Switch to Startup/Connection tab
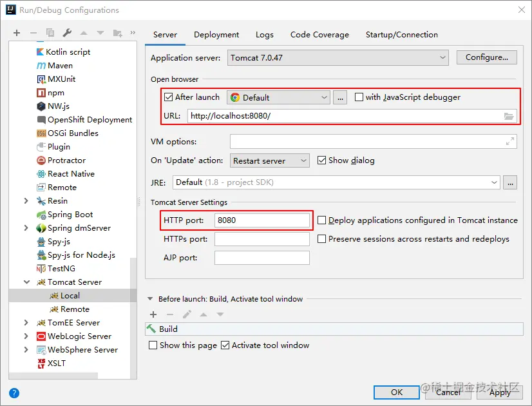Screen dimensions: 532x406 click(x=402, y=35)
